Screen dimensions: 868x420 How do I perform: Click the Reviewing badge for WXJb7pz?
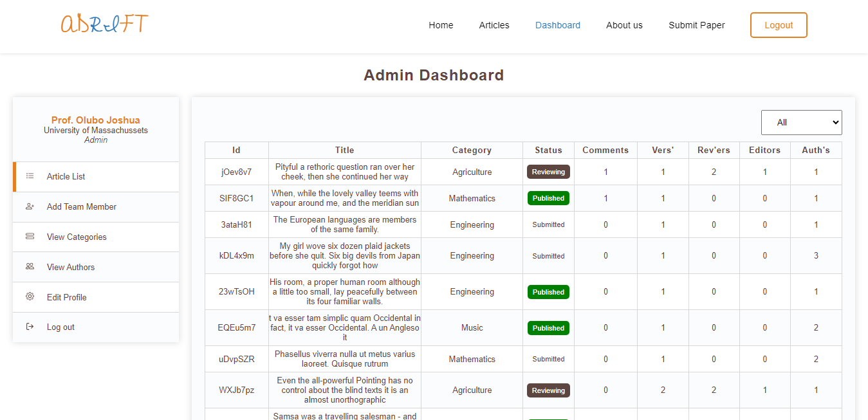click(548, 390)
